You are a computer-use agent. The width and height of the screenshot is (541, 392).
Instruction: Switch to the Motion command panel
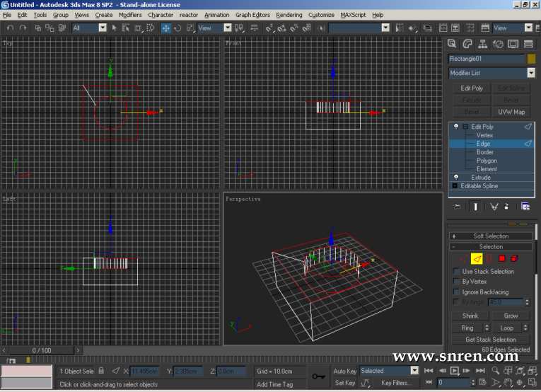[x=498, y=44]
